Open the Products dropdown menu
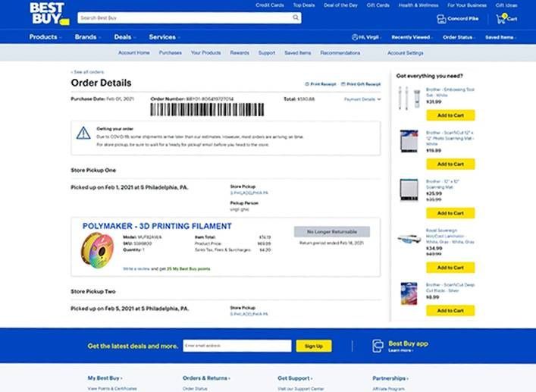This screenshot has height=392, width=536. 45,37
